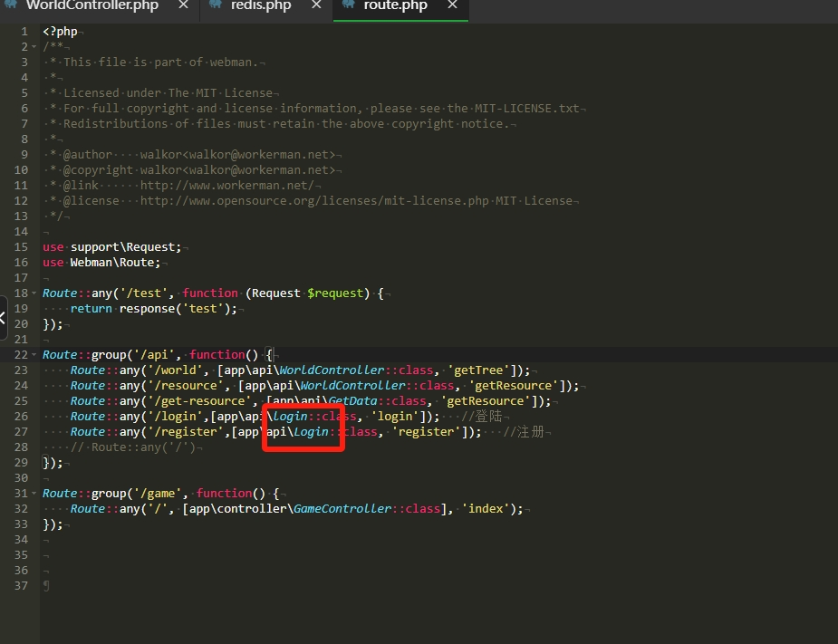Viewport: 838px width, 644px height.
Task: Click the http://www.workerman.net/ link text
Action: 227,186
